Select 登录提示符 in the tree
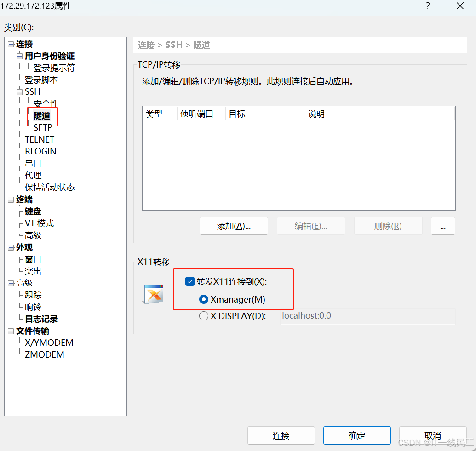Image resolution: width=476 pixels, height=451 pixels. pyautogui.click(x=54, y=68)
